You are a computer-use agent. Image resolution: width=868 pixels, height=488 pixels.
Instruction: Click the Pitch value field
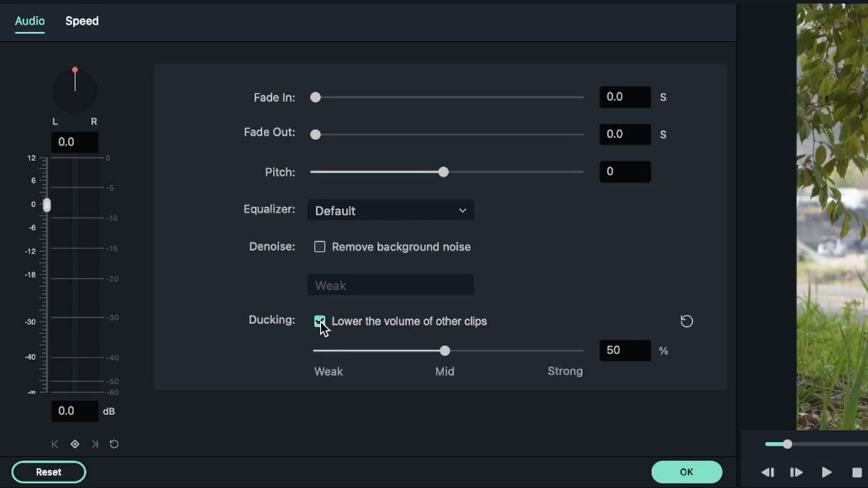[x=625, y=172]
